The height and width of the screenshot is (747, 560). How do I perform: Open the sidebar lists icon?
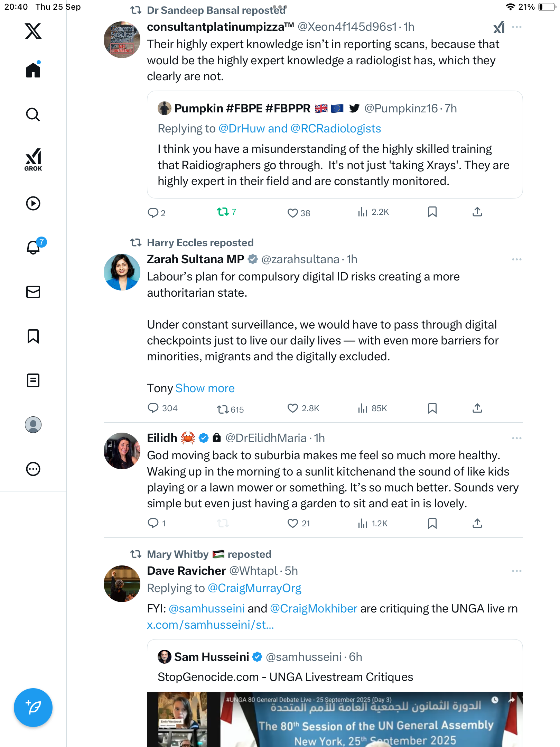[33, 380]
